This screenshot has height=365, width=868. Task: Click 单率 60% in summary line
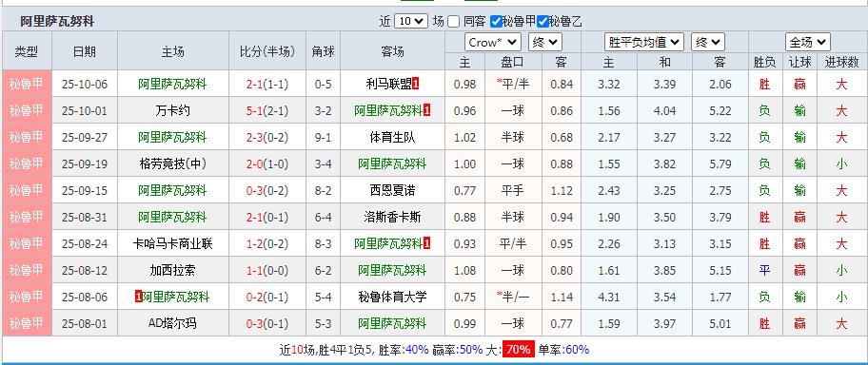578,350
